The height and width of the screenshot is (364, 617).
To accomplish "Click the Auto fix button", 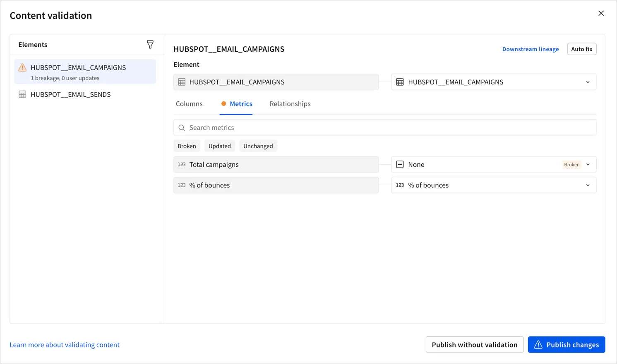I will click(582, 49).
